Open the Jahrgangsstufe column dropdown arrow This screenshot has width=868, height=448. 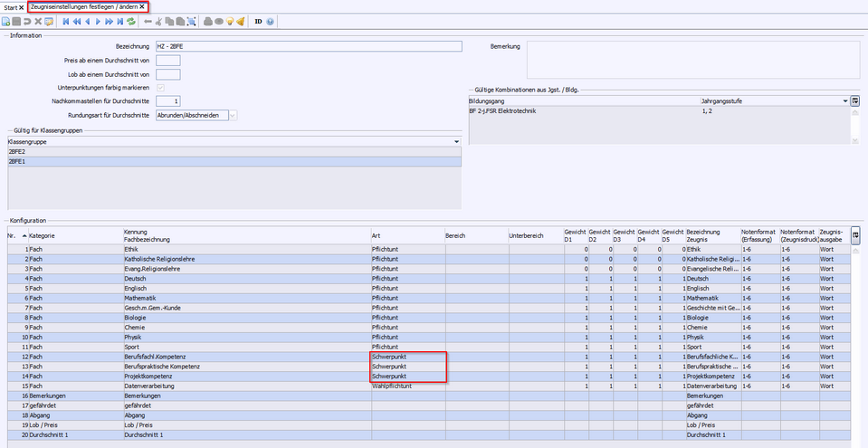click(x=844, y=101)
